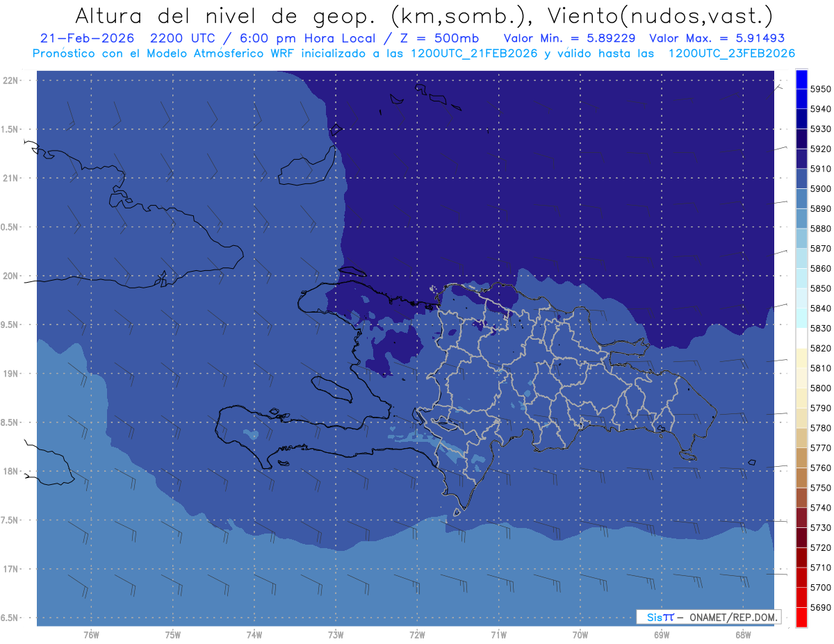The width and height of the screenshot is (834, 644).
Task: Click the '71W' longitude axis label
Action: (498, 635)
